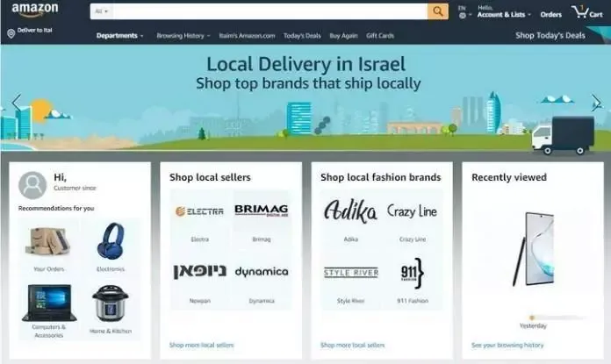This screenshot has width=611, height=364.
Task: Open the EN language dropdown
Action: click(465, 12)
